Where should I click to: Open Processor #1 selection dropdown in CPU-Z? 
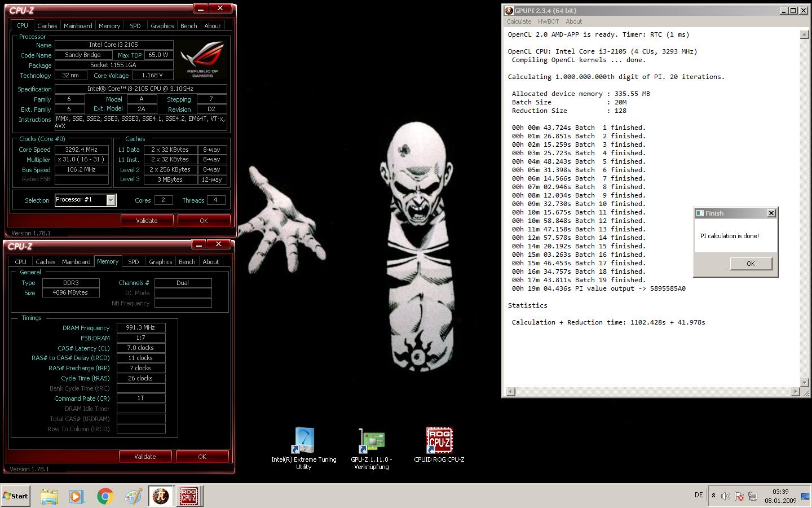pyautogui.click(x=111, y=200)
